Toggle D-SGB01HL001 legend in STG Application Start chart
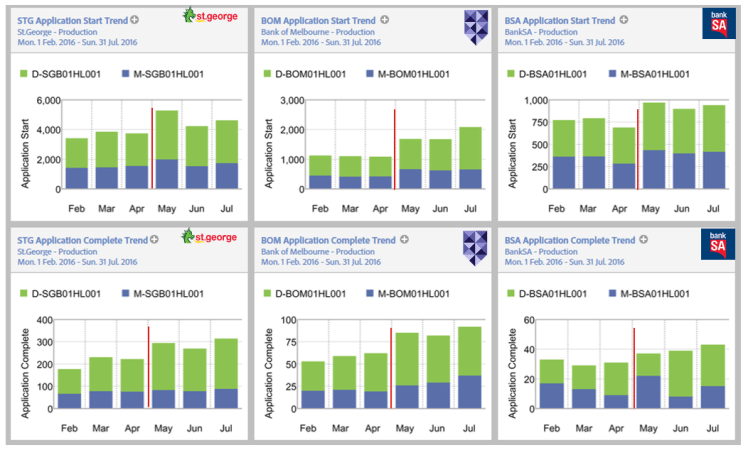Image resolution: width=748 pixels, height=450 pixels. [x=59, y=75]
